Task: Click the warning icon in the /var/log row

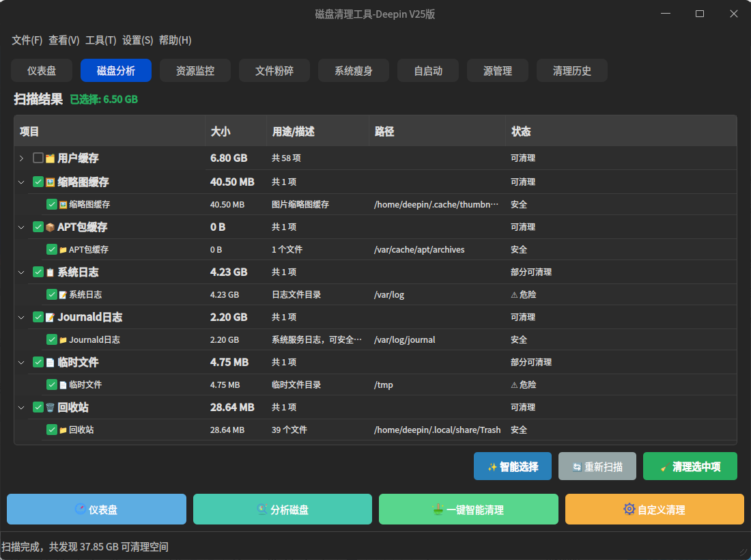Action: [514, 294]
